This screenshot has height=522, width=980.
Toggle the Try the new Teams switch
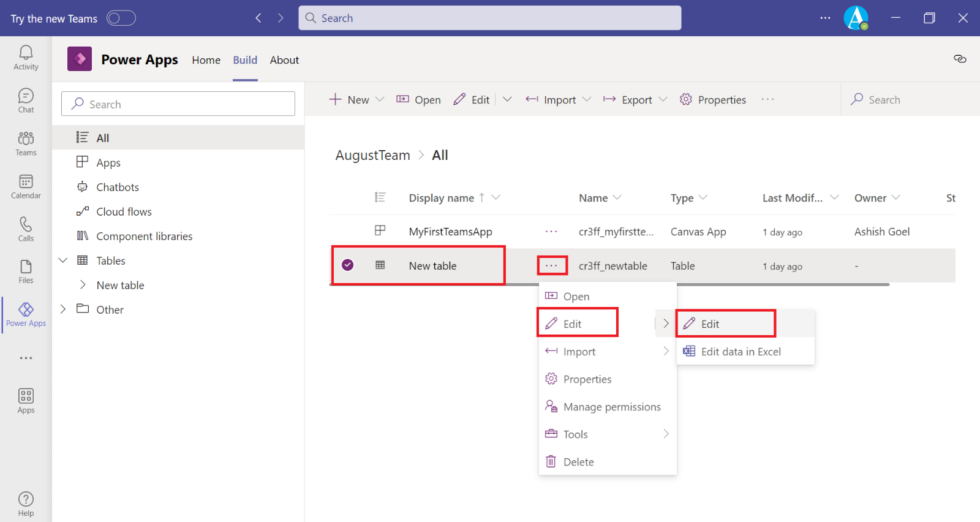click(x=121, y=18)
